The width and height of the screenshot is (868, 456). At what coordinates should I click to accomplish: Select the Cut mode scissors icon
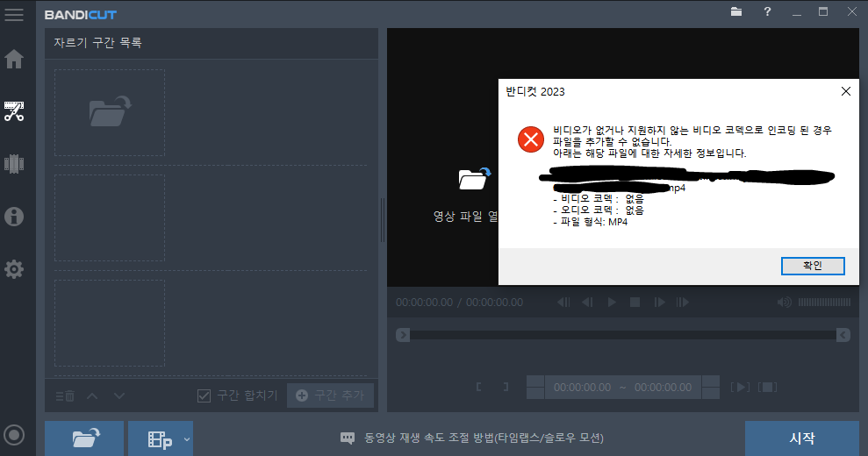pos(14,111)
